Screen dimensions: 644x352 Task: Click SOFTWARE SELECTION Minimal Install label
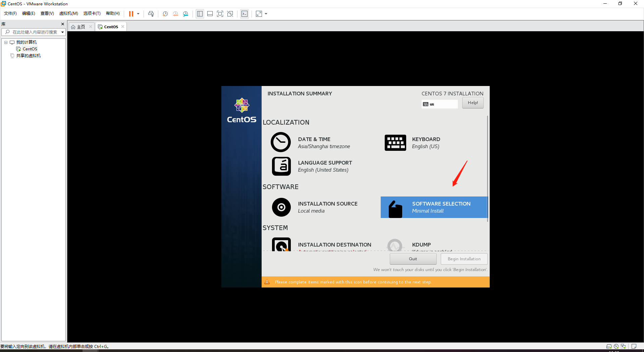coord(441,207)
